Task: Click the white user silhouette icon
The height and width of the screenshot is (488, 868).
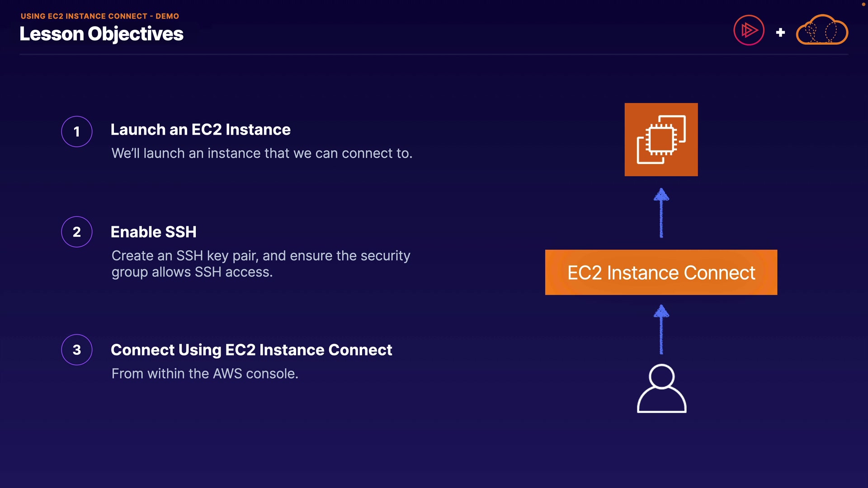Action: click(661, 389)
